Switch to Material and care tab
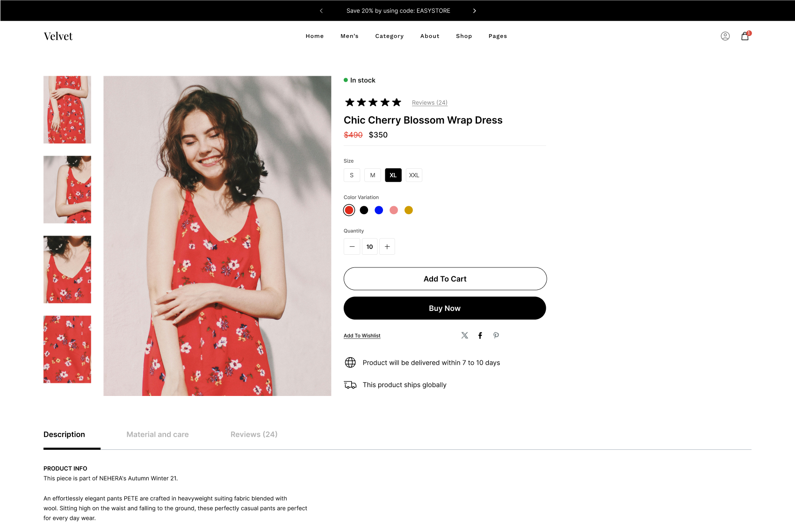The width and height of the screenshot is (795, 532). tap(158, 434)
